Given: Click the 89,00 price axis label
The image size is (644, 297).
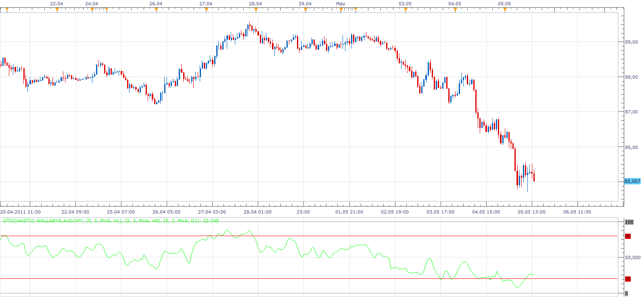Looking at the screenshot, I should click(x=631, y=42).
